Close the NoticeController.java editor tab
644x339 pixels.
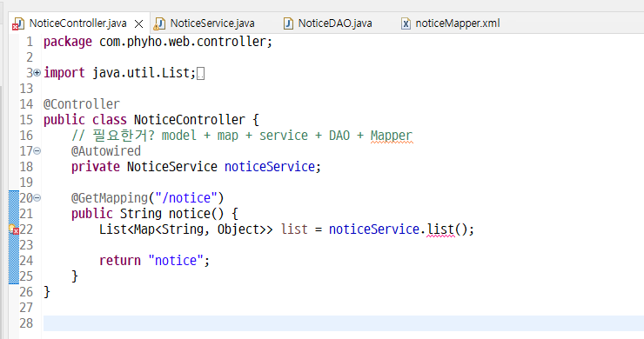pyautogui.click(x=139, y=23)
